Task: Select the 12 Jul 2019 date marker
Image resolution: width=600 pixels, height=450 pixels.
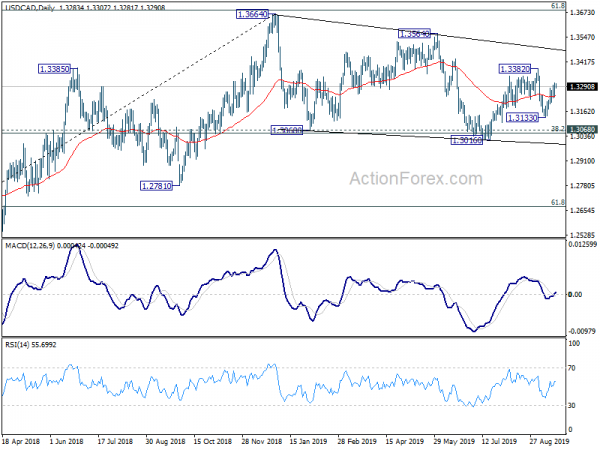Action: click(x=499, y=441)
